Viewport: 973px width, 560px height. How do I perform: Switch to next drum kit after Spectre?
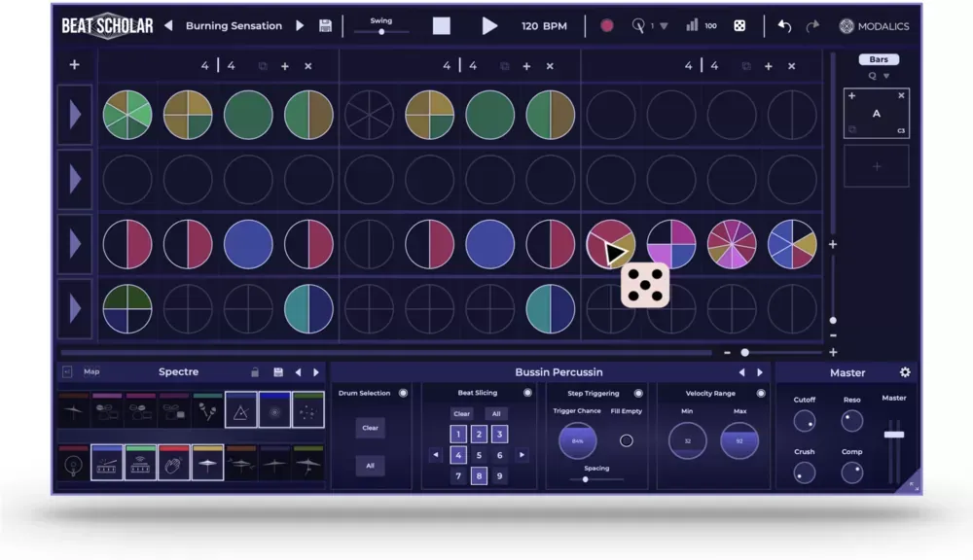tap(316, 372)
